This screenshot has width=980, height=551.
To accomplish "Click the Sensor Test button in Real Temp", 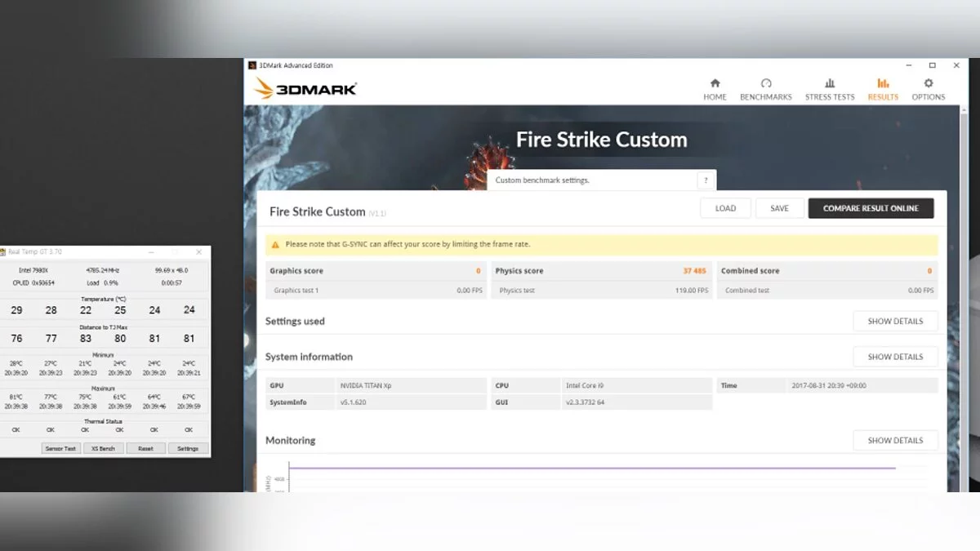I will point(61,448).
